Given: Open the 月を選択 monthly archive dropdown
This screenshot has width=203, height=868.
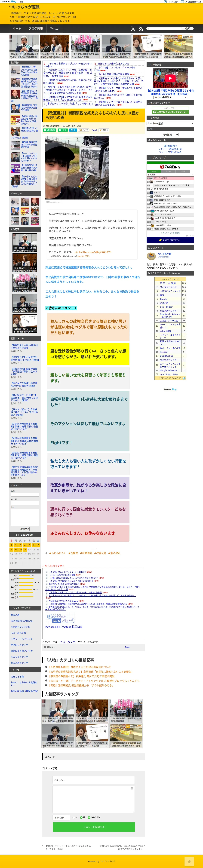Looking at the screenshot, I should (x=170, y=135).
